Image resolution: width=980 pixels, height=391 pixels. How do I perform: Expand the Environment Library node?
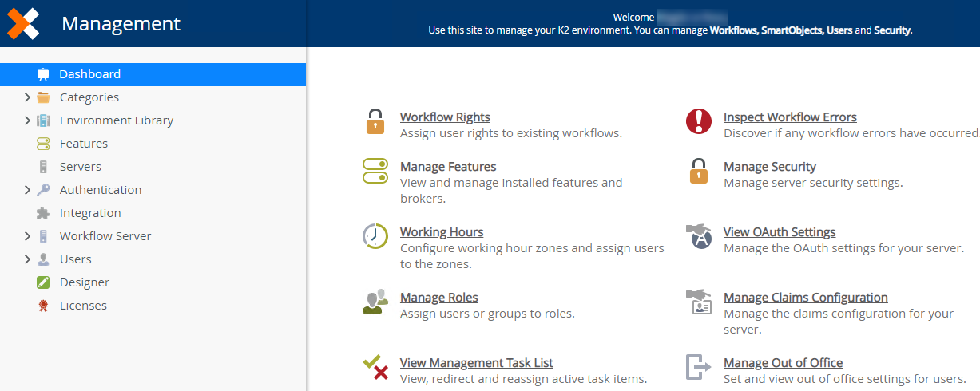pyautogui.click(x=27, y=120)
